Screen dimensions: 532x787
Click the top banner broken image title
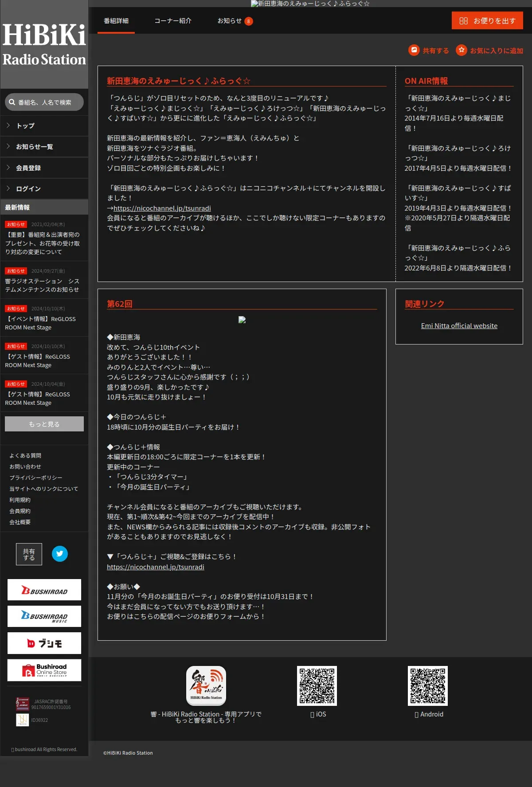tap(310, 4)
